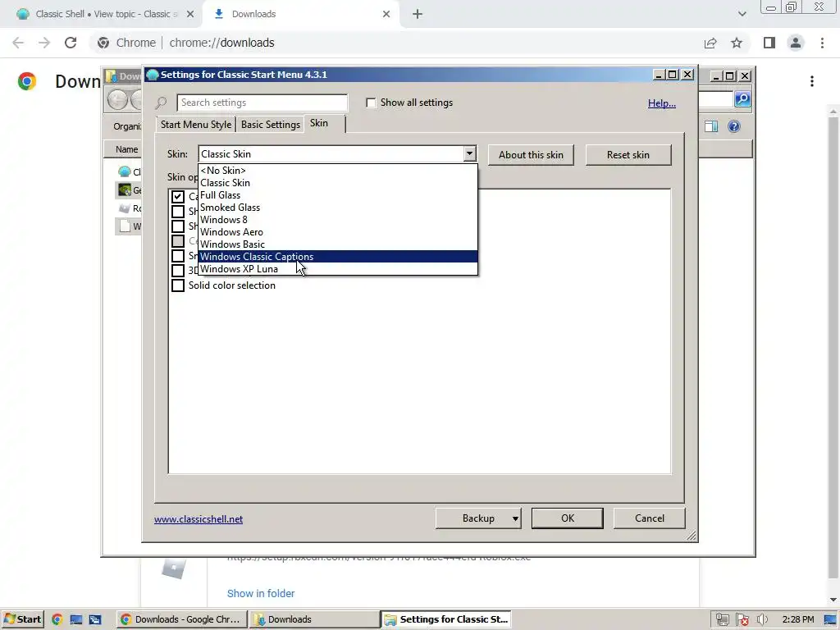Click Show desktop quick launch icon
840x630 pixels.
tap(76, 620)
